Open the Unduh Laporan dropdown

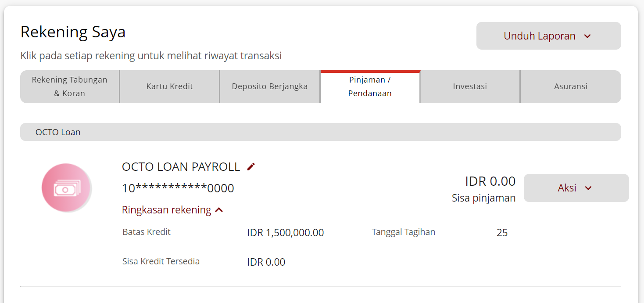[548, 36]
